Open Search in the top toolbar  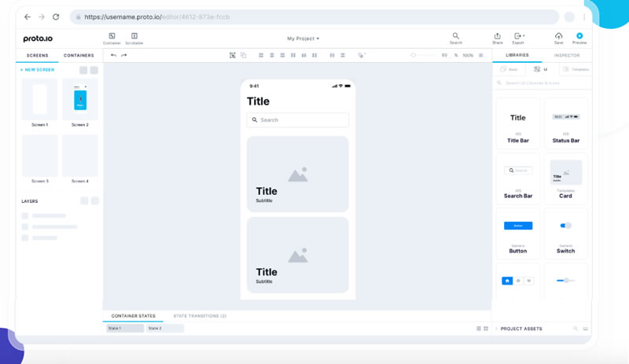(x=456, y=36)
